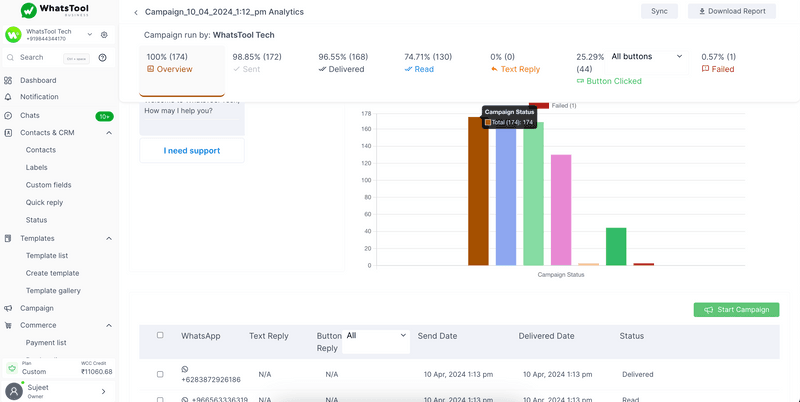Click the back arrow beside campaign title
Viewport: 800px width, 402px height.
pos(136,12)
